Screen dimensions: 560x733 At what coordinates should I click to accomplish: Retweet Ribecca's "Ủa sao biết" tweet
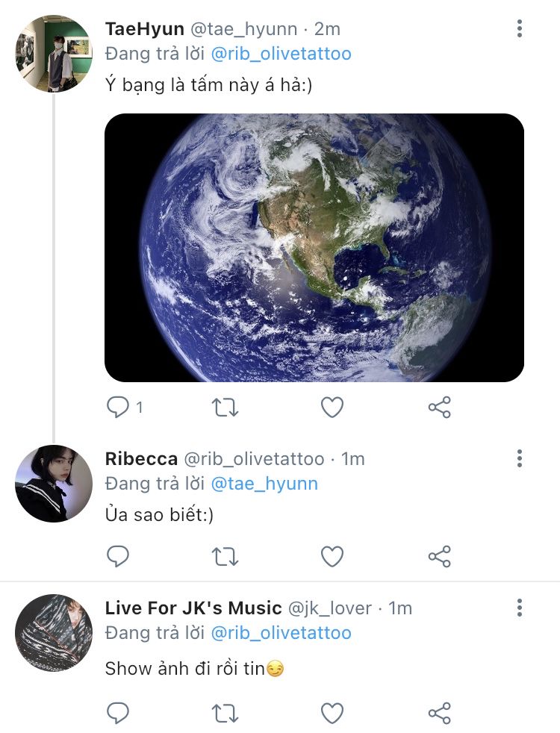pyautogui.click(x=225, y=556)
